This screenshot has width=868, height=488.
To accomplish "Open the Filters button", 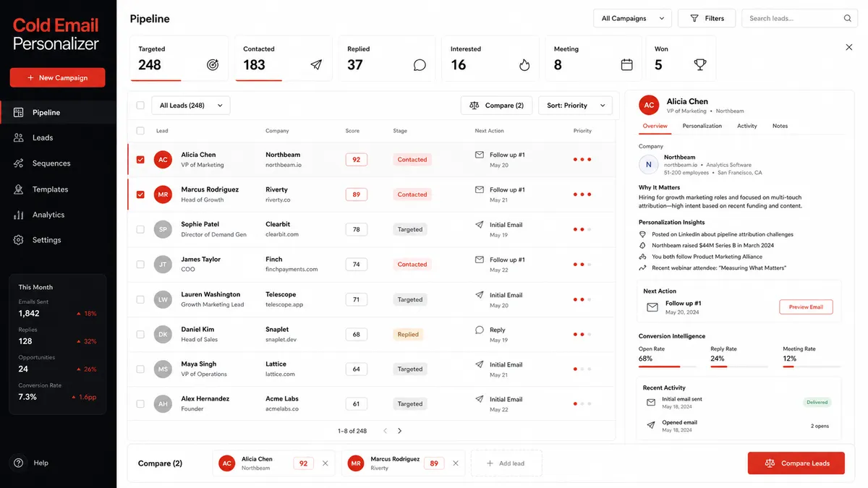I will [707, 18].
